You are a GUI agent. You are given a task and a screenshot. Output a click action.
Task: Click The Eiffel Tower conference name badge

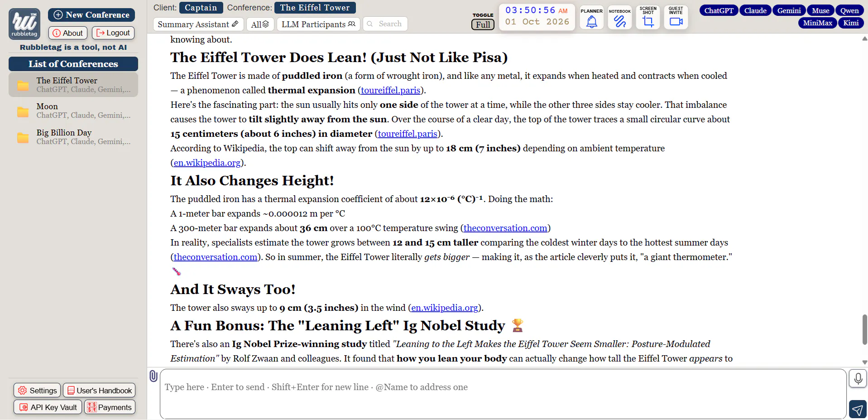[x=315, y=8]
